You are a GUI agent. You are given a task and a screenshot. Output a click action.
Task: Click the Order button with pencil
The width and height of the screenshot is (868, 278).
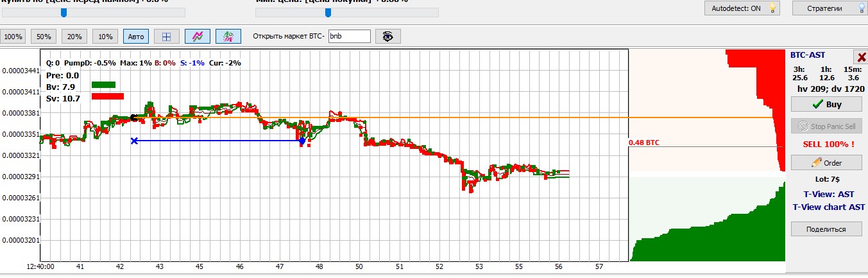click(x=826, y=162)
